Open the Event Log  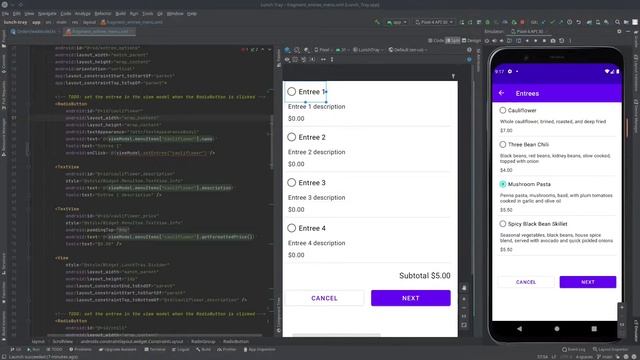pyautogui.click(x=574, y=349)
